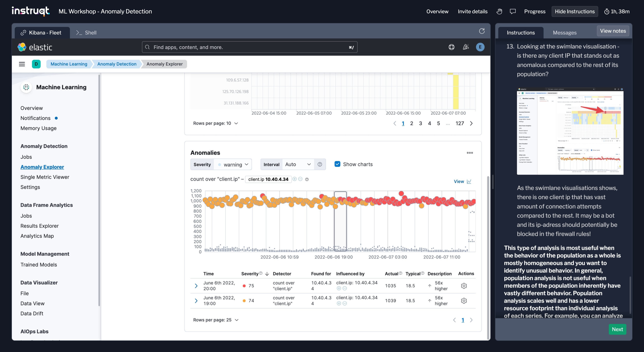Click the instruqt logo
The height and width of the screenshot is (352, 644).
click(x=31, y=11)
